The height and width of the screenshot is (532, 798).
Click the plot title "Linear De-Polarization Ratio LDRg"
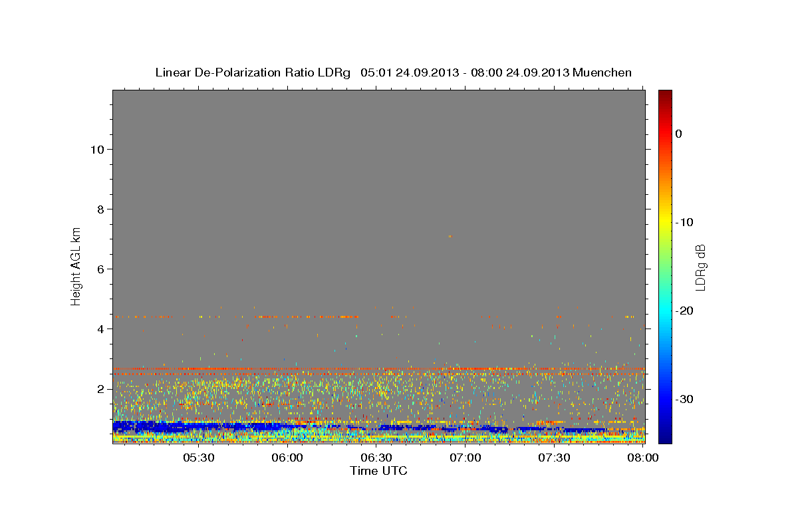pos(253,72)
